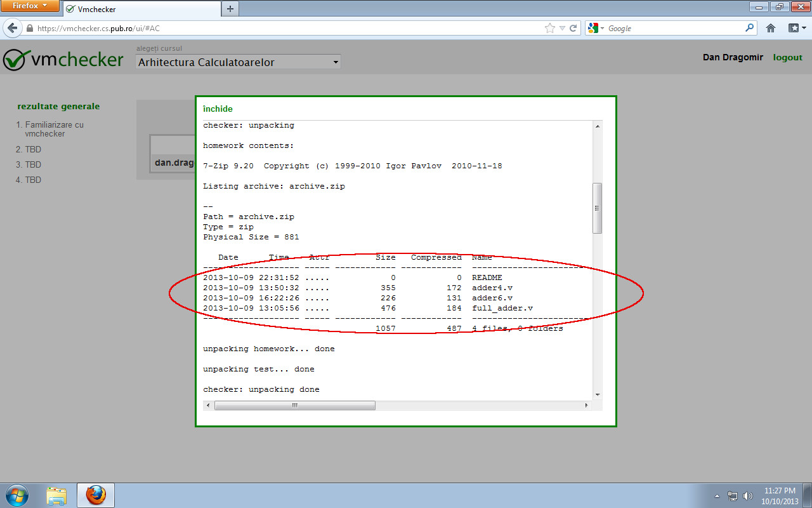
Task: Open the Bookmarks icon in the toolbar
Action: coord(794,28)
